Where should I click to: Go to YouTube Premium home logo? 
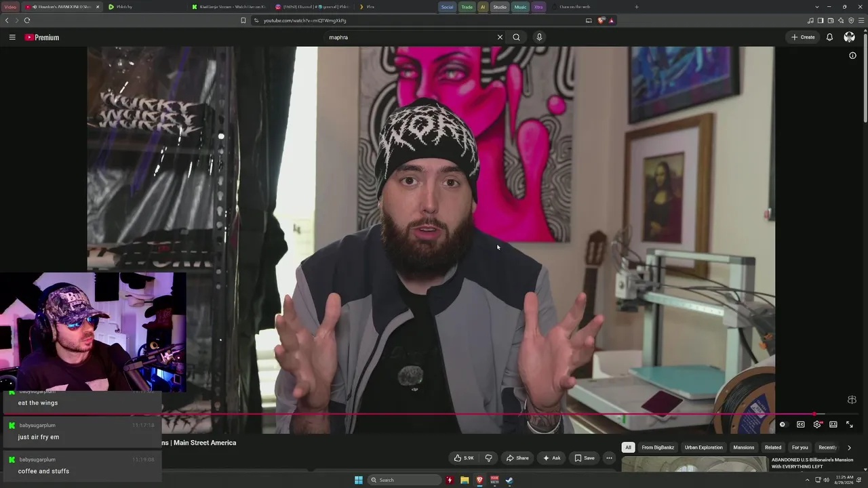coord(42,37)
